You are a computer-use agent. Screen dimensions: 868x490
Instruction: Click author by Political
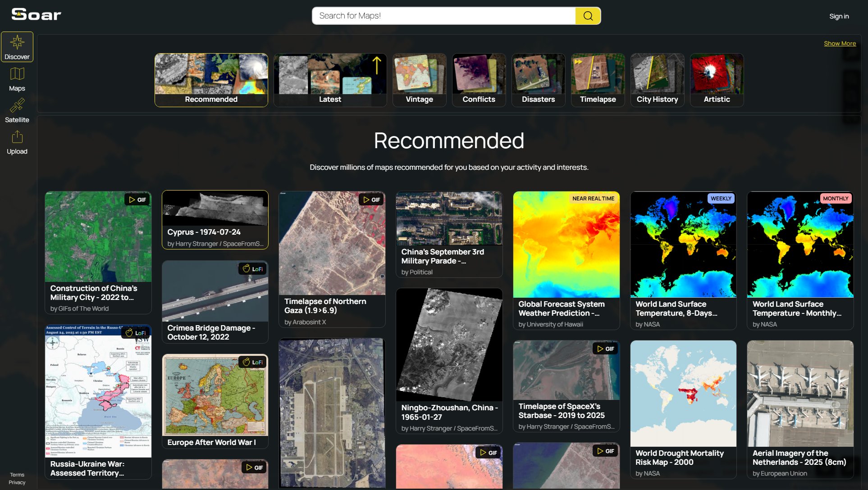[417, 272]
